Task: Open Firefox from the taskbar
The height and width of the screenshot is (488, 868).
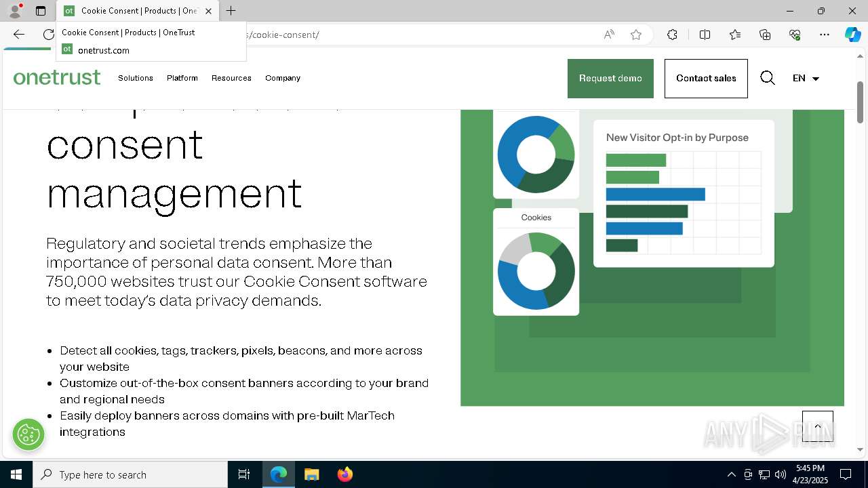Action: pos(344,474)
